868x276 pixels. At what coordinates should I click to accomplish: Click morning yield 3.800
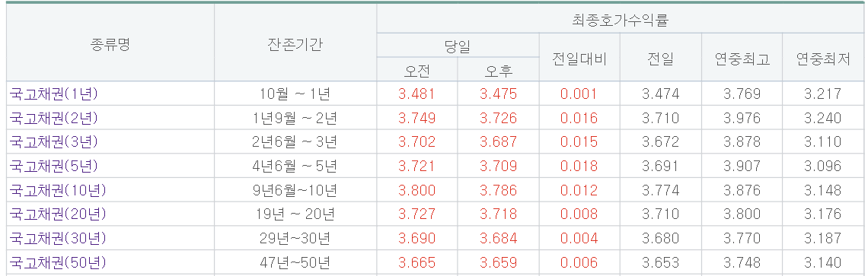click(x=416, y=190)
